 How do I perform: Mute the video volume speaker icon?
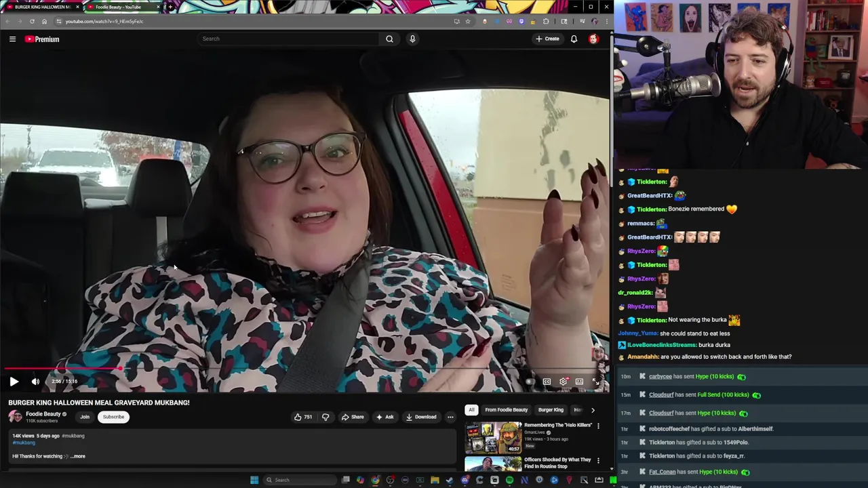35,382
